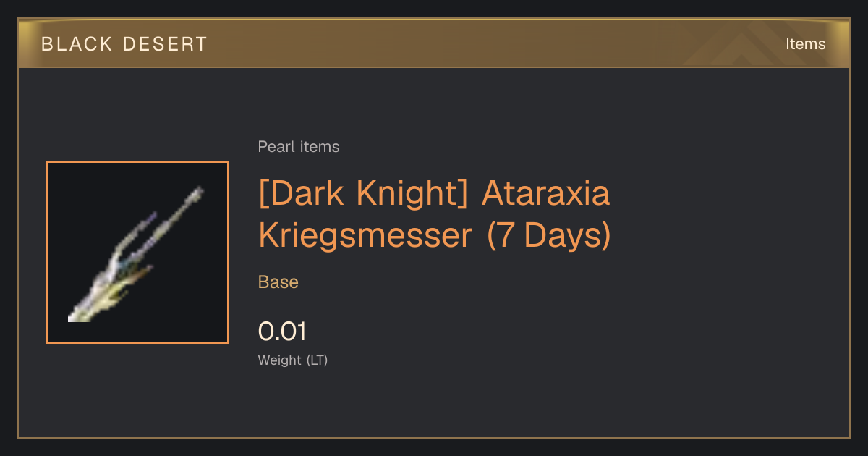Open the Items link in header

(805, 44)
